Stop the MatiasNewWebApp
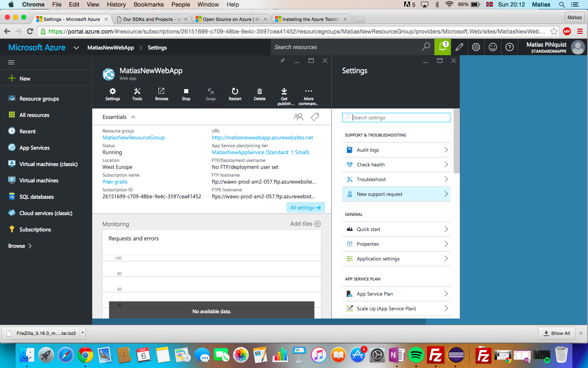 point(186,94)
